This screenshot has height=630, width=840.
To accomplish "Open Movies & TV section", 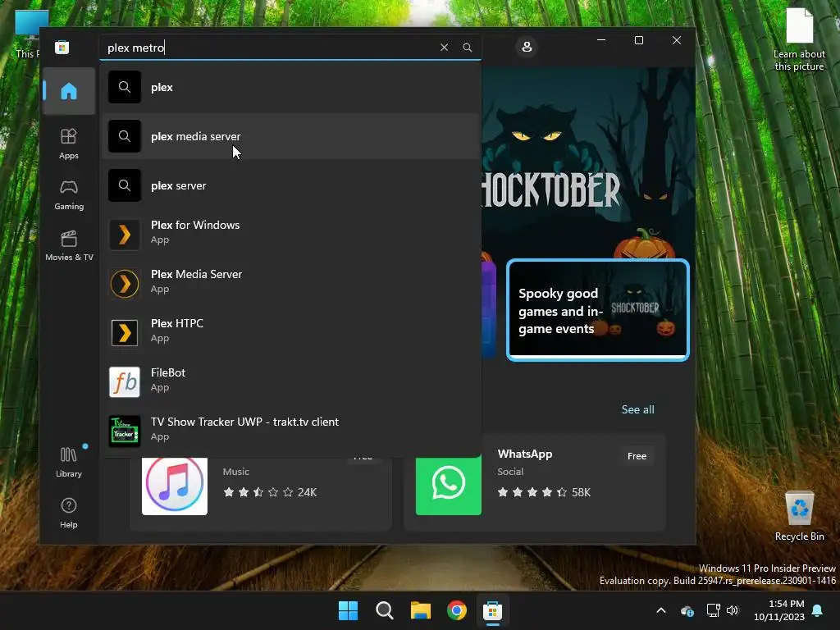I will coord(69,245).
